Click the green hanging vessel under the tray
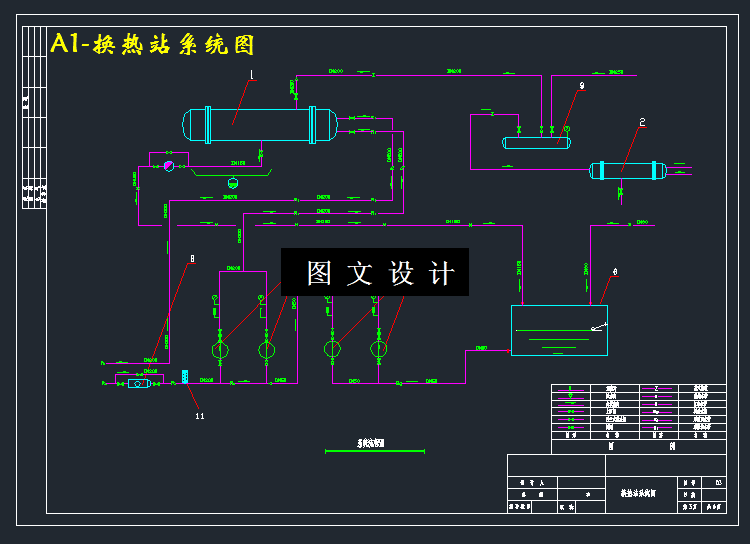The image size is (750, 544). point(233,182)
